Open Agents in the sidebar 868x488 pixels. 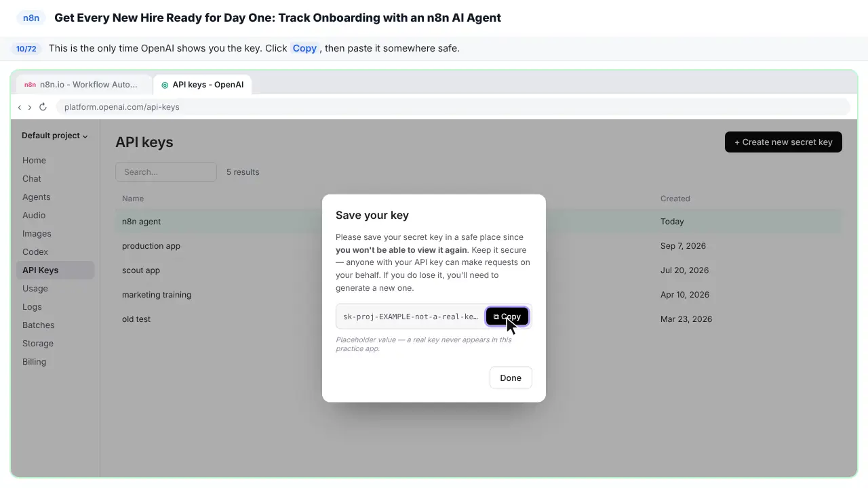click(x=55, y=197)
